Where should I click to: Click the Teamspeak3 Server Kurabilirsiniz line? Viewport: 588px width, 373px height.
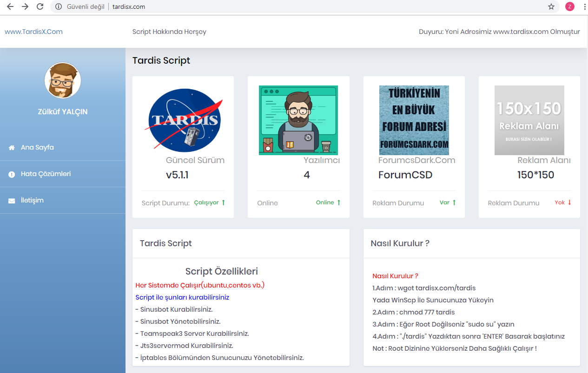(192, 334)
